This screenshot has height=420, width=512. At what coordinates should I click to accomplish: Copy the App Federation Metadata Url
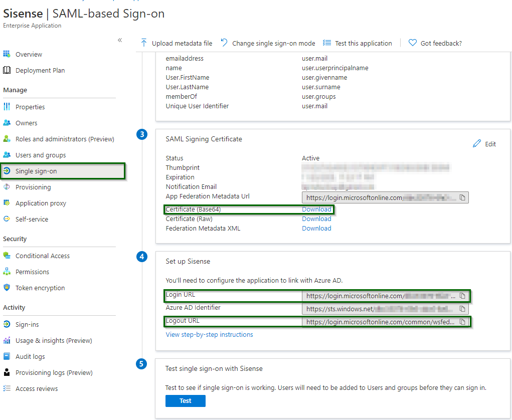coord(462,197)
